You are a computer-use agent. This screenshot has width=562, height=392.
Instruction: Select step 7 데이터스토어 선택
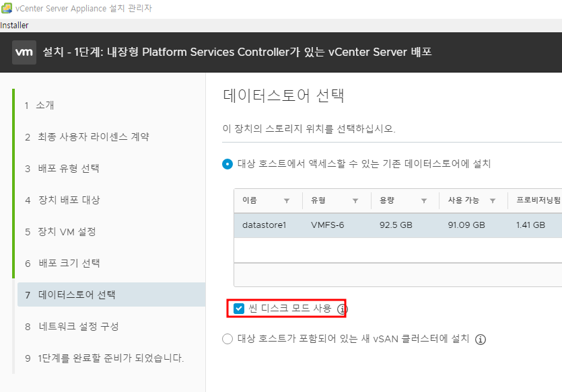tap(112, 295)
